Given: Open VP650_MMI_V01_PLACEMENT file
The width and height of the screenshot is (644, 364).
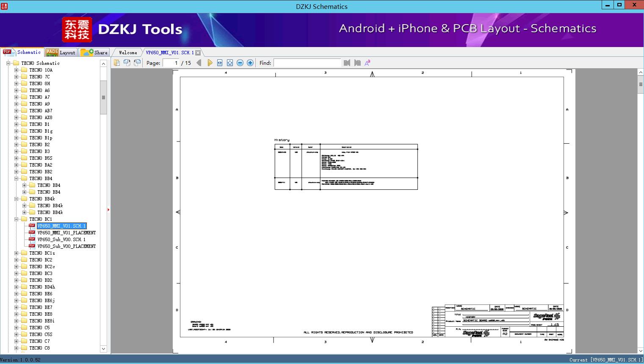Looking at the screenshot, I should pyautogui.click(x=66, y=233).
